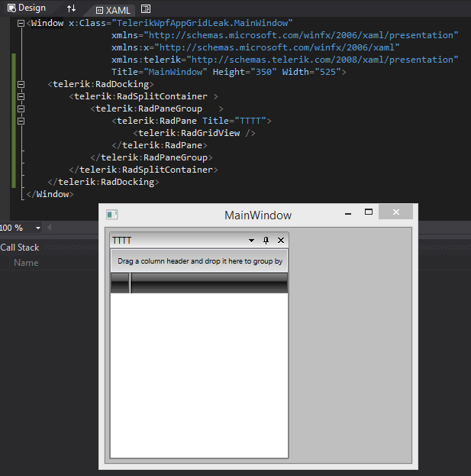The width and height of the screenshot is (471, 476).
Task: Click the Title="MainWindow" attribute text
Action: [160, 72]
